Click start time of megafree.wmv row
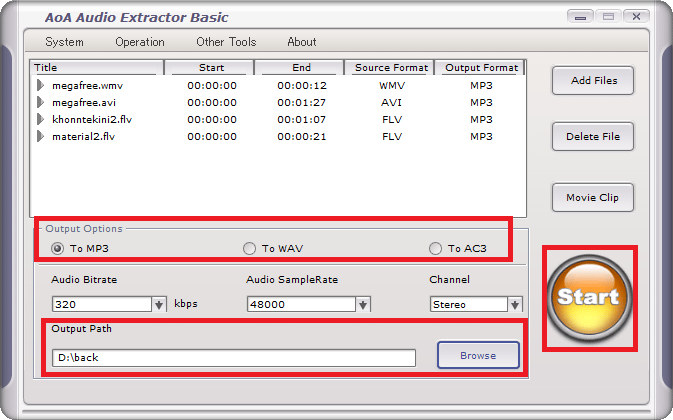Viewport: 673px width, 420px height. tap(212, 85)
